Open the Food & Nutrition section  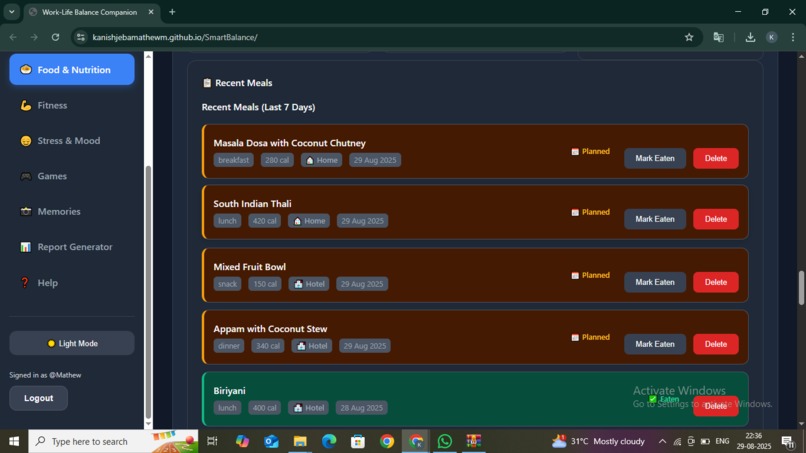[x=72, y=69]
